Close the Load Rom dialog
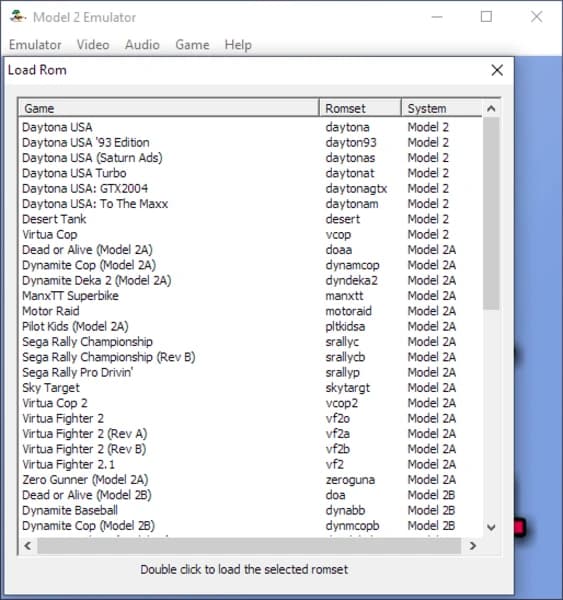Screen dimensions: 563x600 [497, 70]
